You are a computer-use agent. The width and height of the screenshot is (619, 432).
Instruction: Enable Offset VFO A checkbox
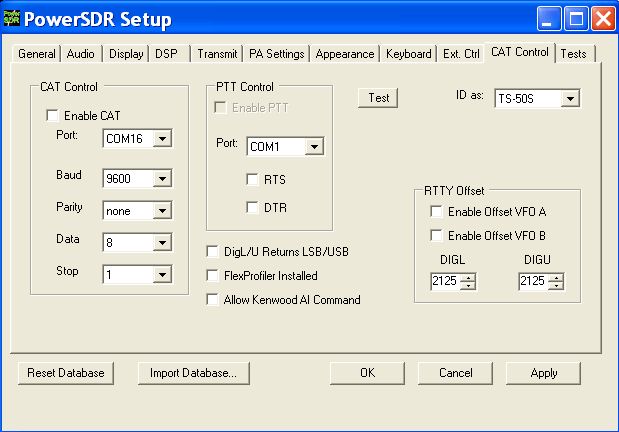pos(436,211)
